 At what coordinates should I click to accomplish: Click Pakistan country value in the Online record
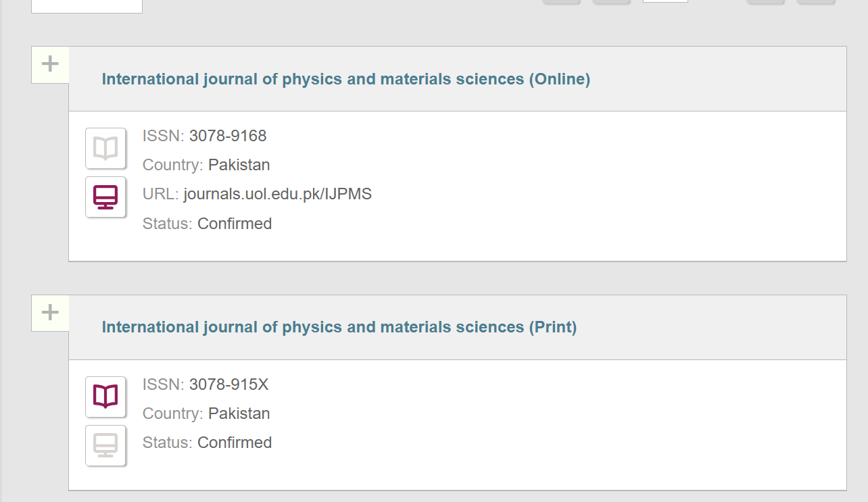coord(239,165)
